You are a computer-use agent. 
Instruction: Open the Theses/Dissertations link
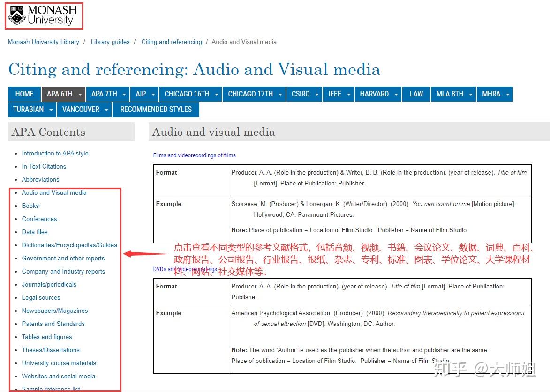pyautogui.click(x=51, y=350)
